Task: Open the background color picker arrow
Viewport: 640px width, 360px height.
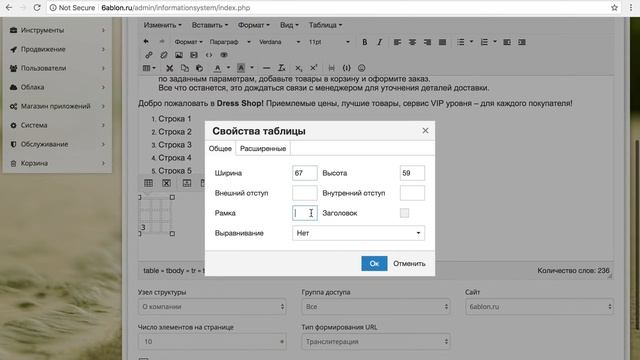Action: [252, 68]
